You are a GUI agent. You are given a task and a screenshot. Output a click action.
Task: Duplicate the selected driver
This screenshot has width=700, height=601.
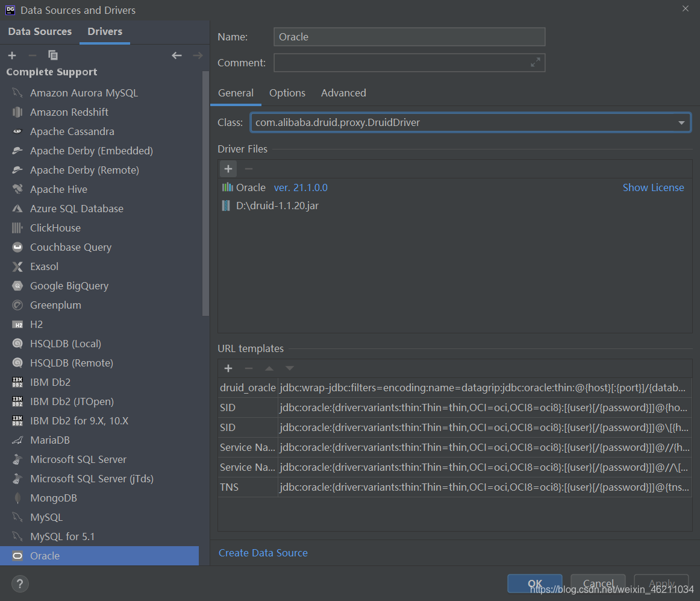click(x=53, y=55)
